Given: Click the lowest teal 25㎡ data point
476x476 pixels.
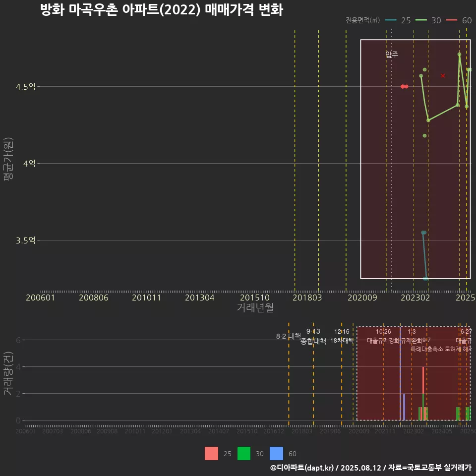Looking at the screenshot, I should point(425,278).
